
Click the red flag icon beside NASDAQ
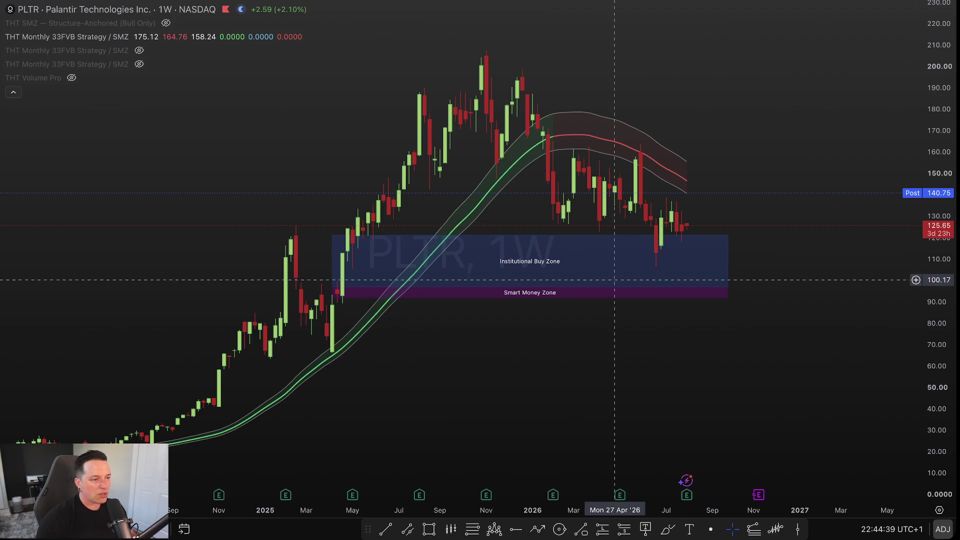[226, 9]
